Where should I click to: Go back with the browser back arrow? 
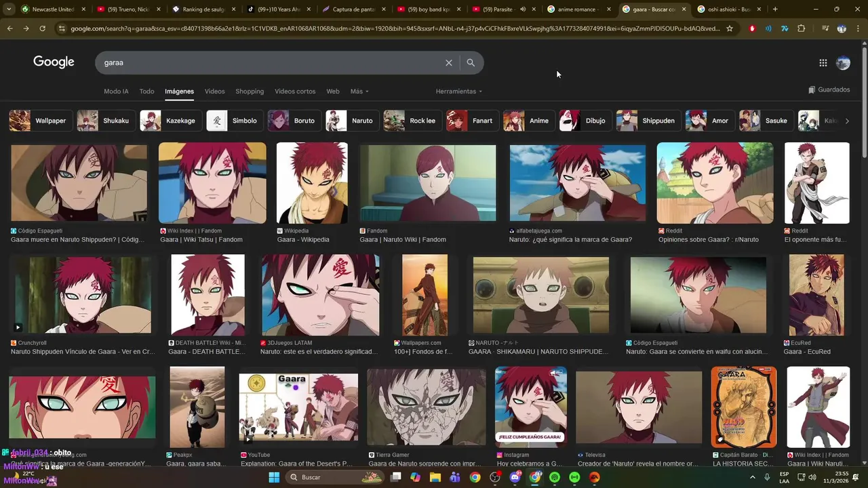[9, 28]
